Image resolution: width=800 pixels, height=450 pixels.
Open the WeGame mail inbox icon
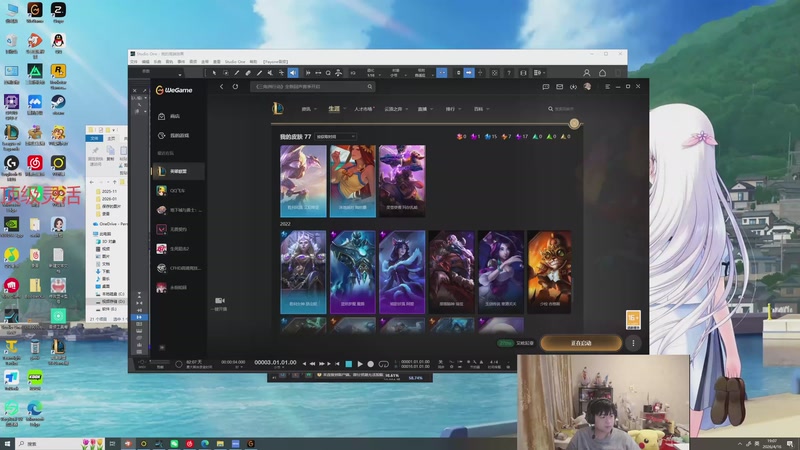pyautogui.click(x=559, y=87)
